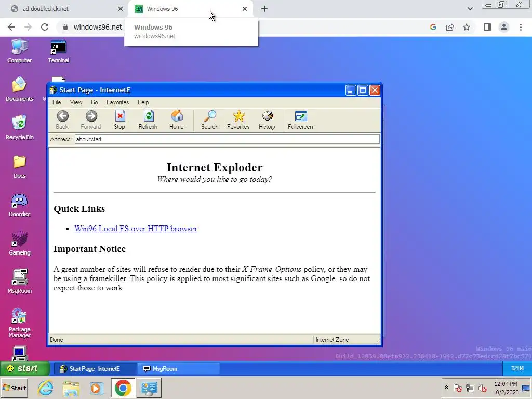Click the Stop icon in InternetE
This screenshot has height=399, width=532.
coord(119,120)
